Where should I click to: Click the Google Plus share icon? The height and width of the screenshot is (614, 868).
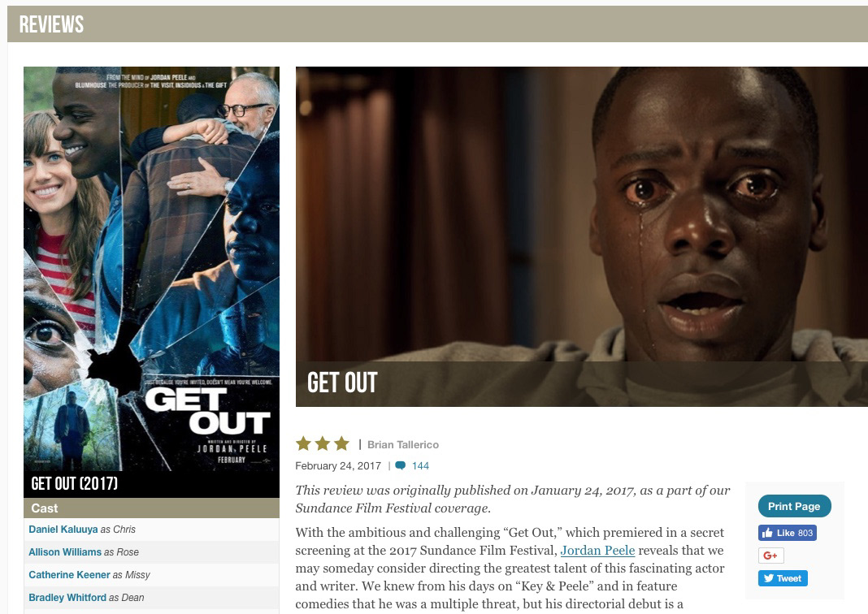(770, 556)
